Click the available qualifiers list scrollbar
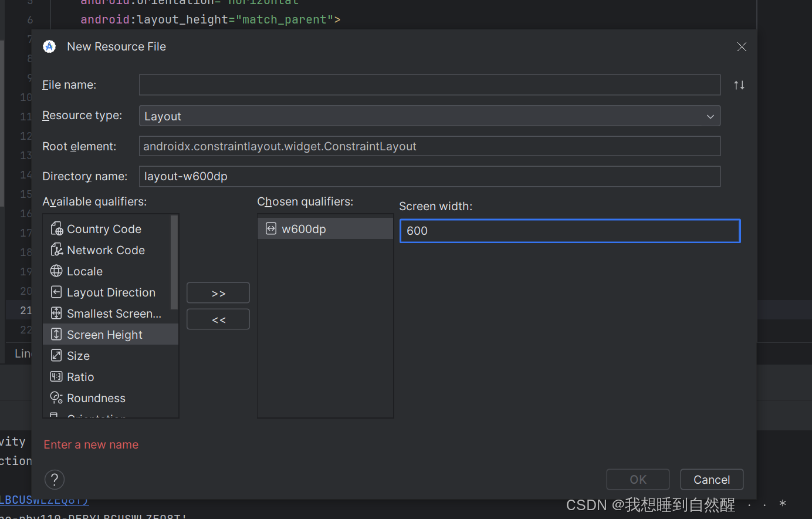The image size is (812, 519). [x=174, y=262]
